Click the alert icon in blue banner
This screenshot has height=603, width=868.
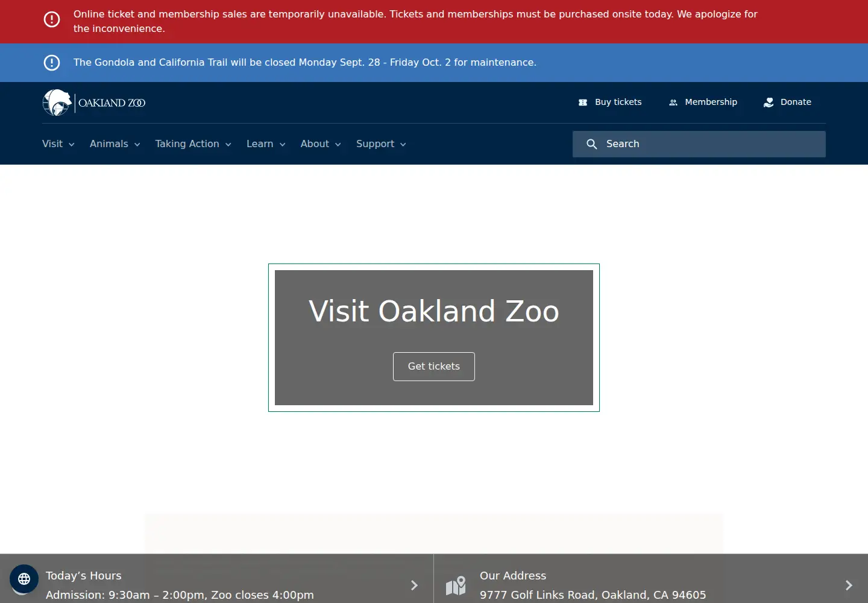(x=52, y=63)
